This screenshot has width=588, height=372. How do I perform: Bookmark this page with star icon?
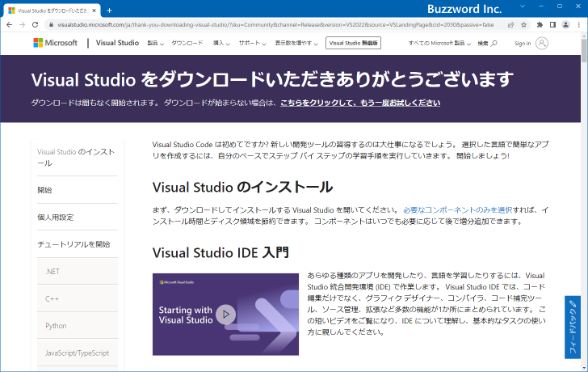tap(524, 25)
